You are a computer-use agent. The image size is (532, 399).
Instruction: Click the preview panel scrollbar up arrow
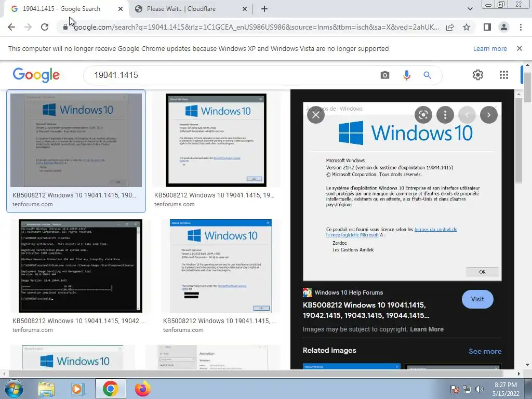click(518, 94)
